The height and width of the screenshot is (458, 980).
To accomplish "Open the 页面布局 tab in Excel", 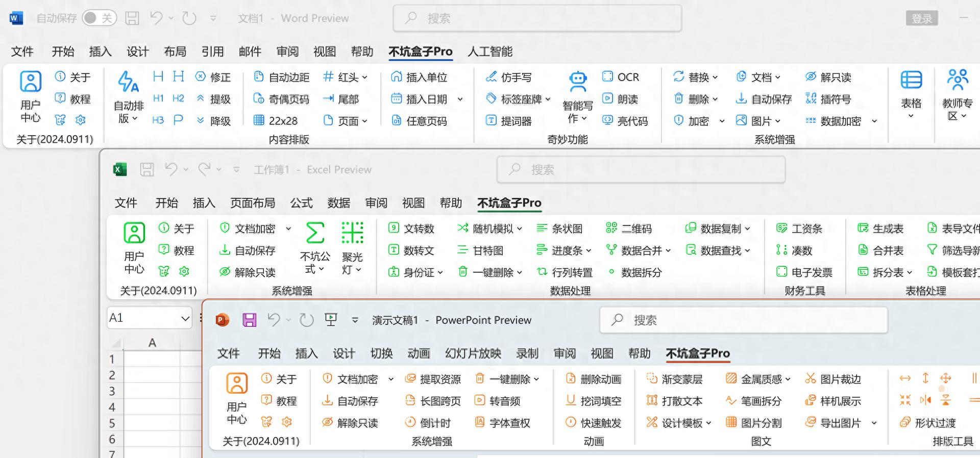I will (x=252, y=203).
